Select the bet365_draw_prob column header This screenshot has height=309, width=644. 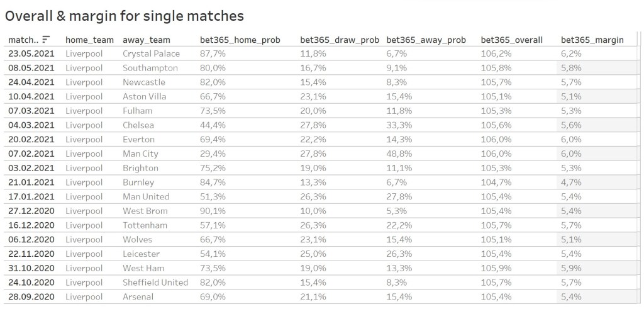tap(340, 40)
